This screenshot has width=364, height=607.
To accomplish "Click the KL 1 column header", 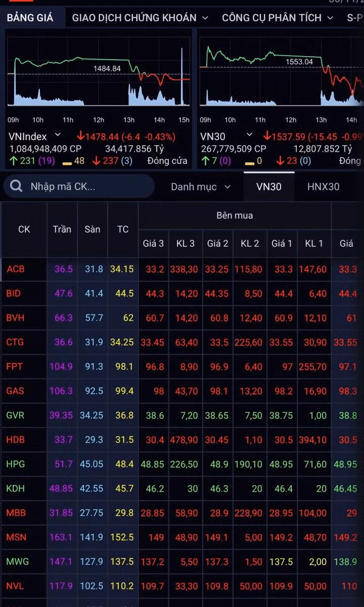I will click(314, 243).
